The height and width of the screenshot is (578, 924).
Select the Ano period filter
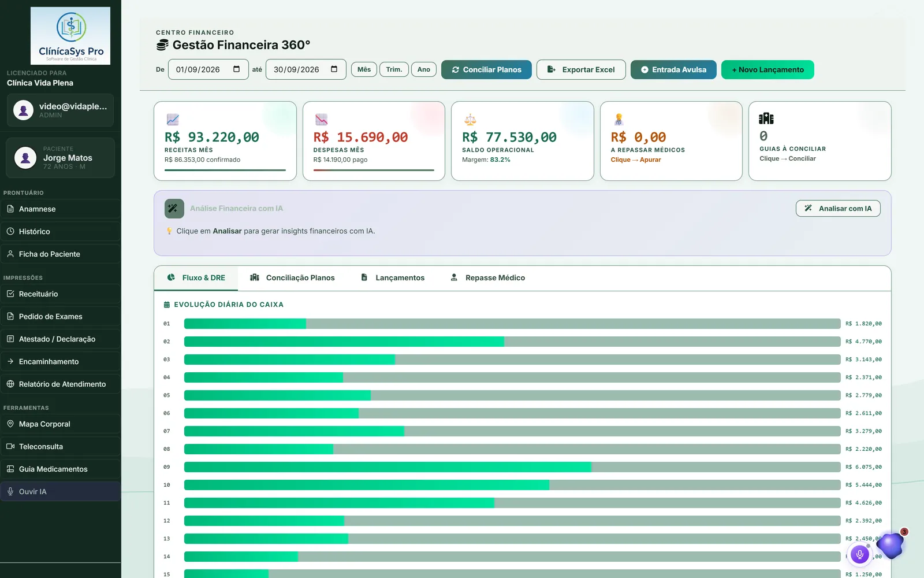tap(424, 69)
